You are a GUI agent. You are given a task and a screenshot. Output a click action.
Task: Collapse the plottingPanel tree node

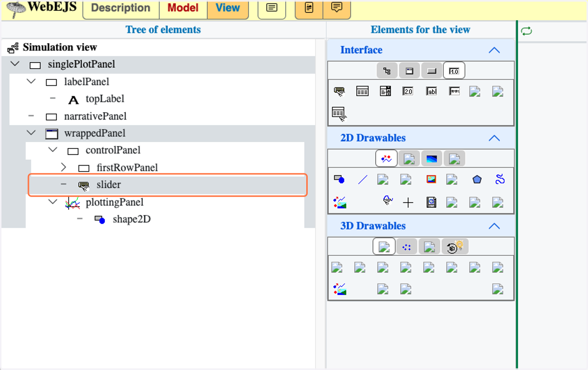pos(53,202)
